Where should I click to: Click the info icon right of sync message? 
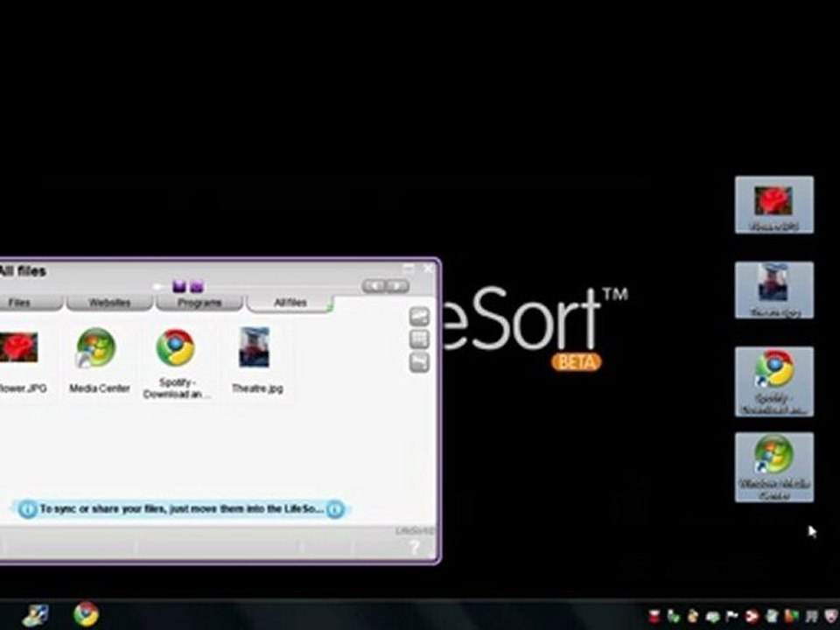[x=335, y=509]
